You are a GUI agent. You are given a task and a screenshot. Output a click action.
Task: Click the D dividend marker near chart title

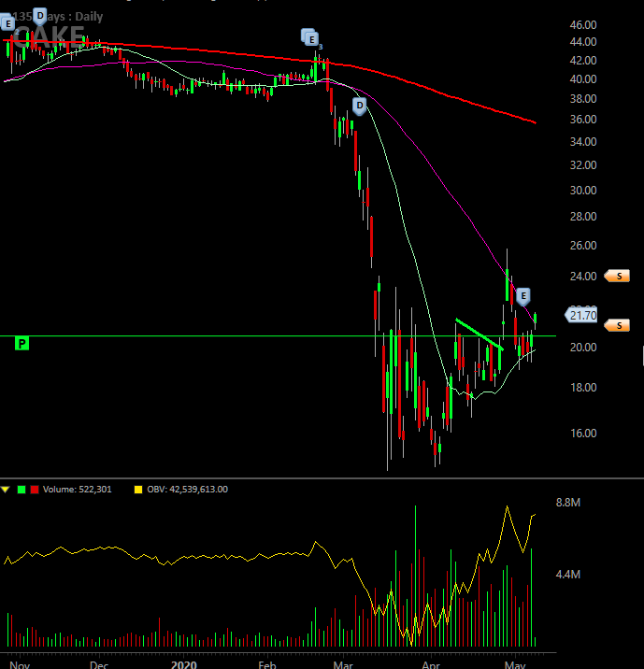40,16
